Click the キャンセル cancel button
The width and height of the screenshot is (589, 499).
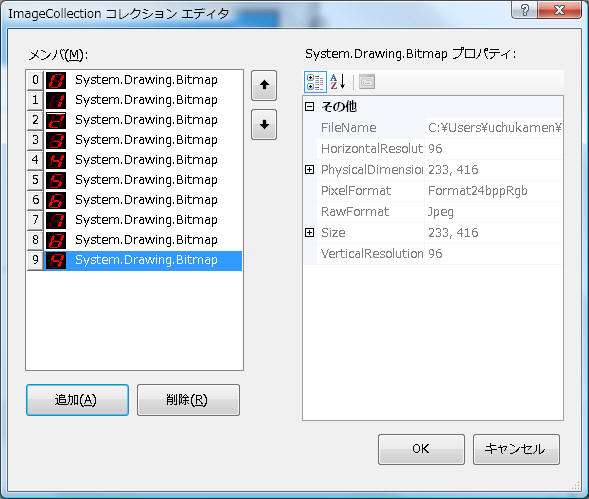point(516,449)
